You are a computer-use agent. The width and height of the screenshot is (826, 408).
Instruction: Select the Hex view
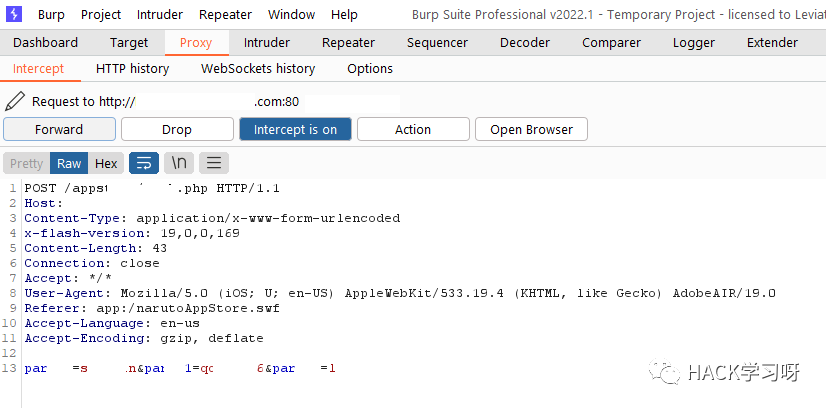[x=106, y=163]
